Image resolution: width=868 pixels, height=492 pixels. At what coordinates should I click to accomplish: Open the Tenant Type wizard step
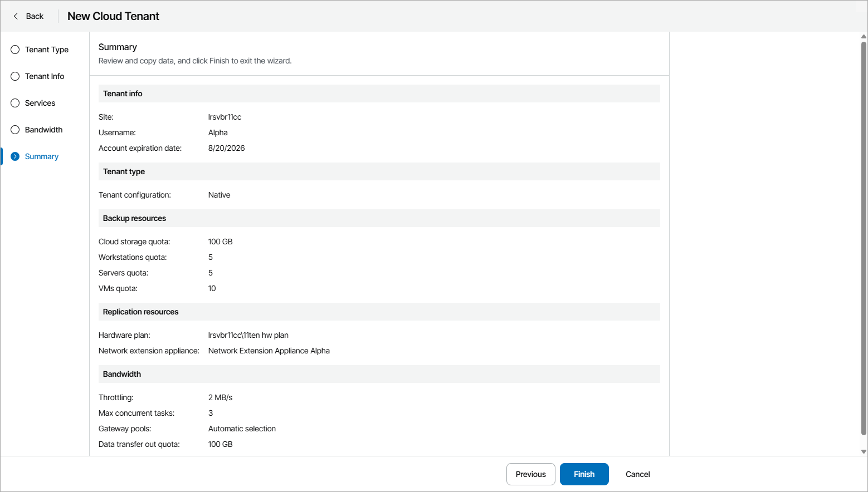point(47,50)
